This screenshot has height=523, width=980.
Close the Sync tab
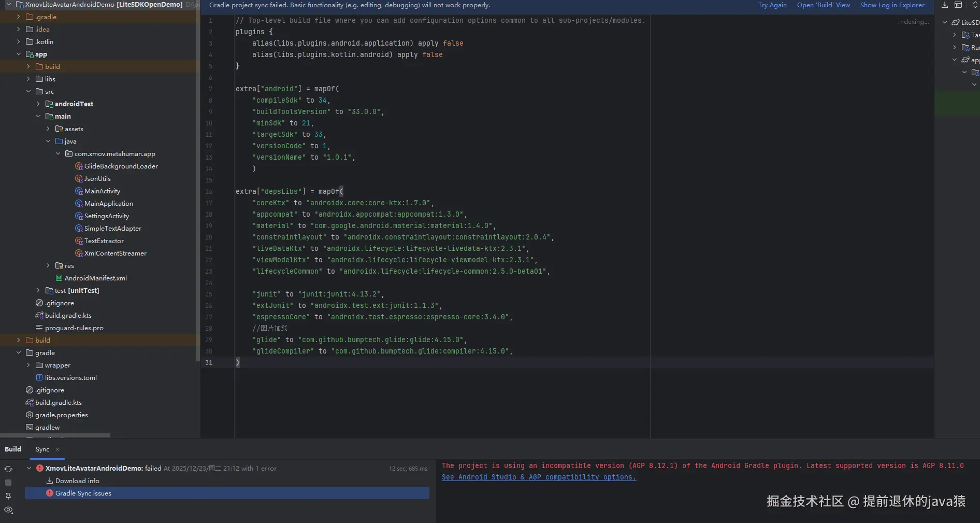click(x=57, y=449)
